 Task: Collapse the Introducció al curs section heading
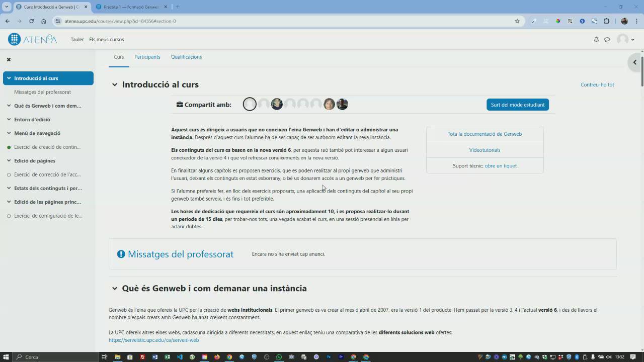point(114,84)
